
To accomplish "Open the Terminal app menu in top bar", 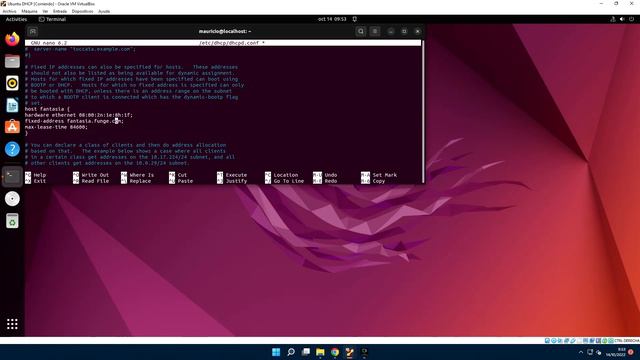I will coord(52,19).
